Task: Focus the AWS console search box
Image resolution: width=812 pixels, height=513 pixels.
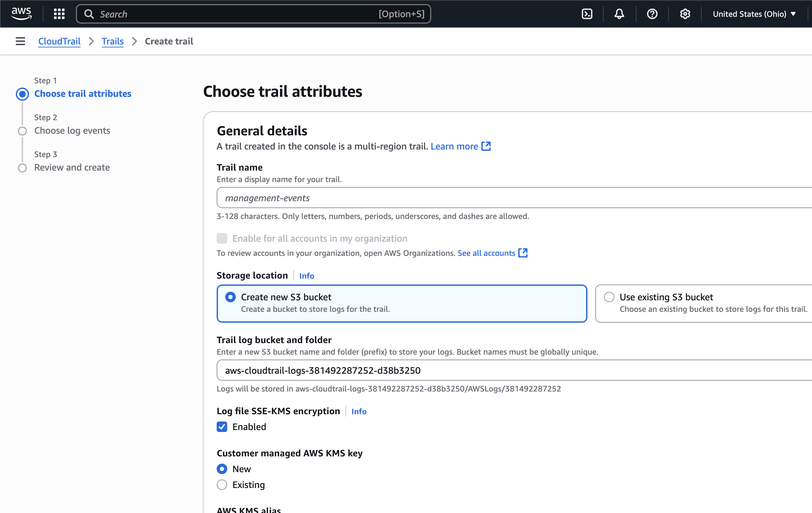Action: (x=236, y=14)
